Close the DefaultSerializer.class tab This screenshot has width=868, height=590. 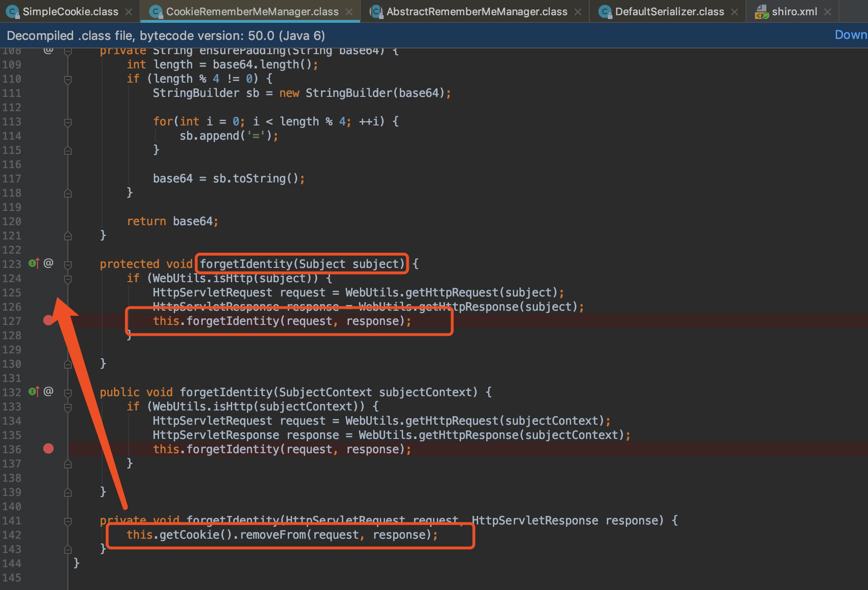(x=735, y=12)
